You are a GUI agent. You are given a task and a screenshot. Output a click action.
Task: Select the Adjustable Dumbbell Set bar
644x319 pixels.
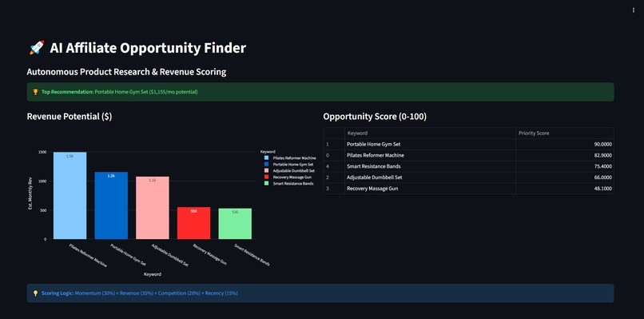pyautogui.click(x=153, y=208)
